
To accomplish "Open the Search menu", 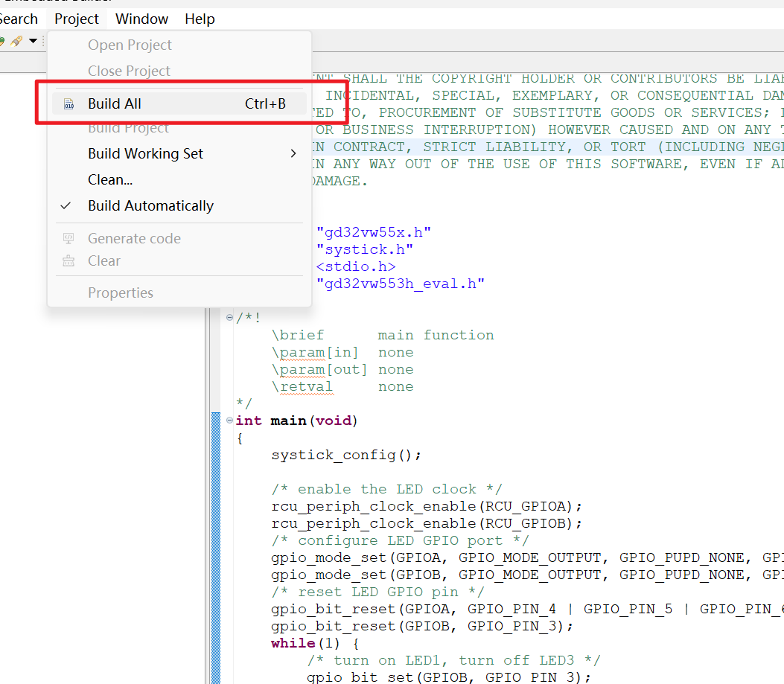I will pyautogui.click(x=18, y=19).
